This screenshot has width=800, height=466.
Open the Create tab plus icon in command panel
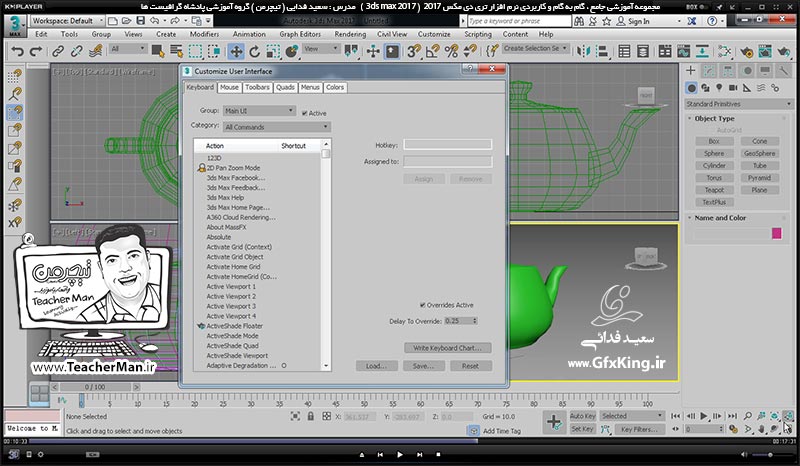pyautogui.click(x=690, y=70)
